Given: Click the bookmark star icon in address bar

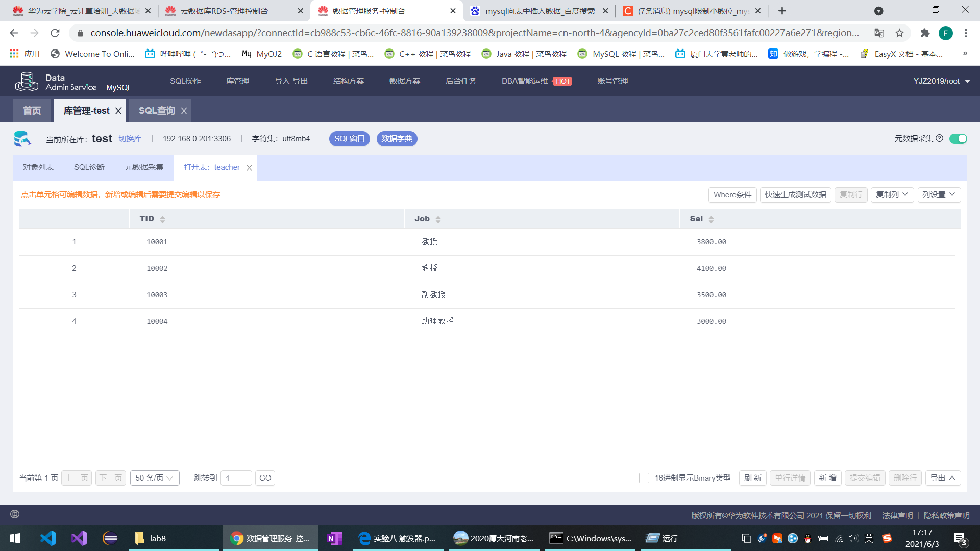Looking at the screenshot, I should click(899, 33).
